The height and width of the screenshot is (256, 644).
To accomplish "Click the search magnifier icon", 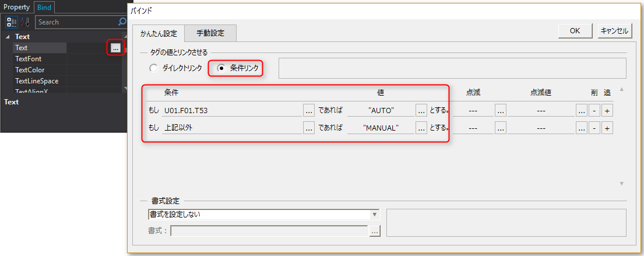I will pyautogui.click(x=122, y=22).
